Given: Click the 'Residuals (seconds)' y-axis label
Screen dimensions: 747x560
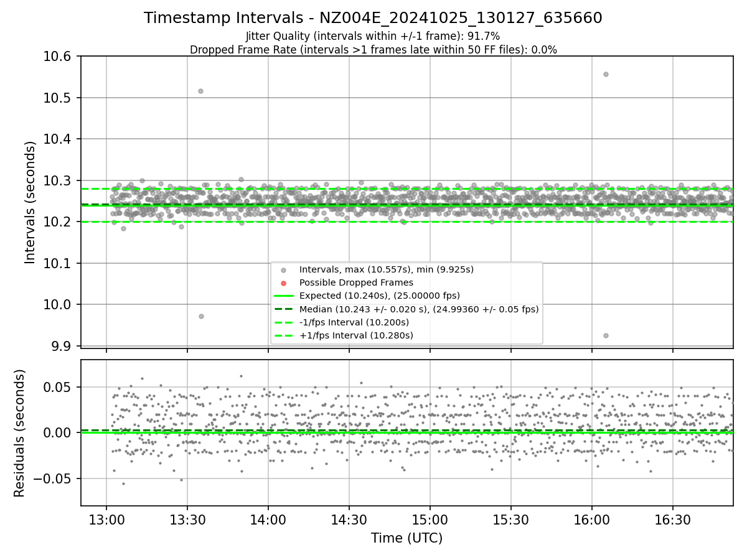Looking at the screenshot, I should [x=19, y=433].
